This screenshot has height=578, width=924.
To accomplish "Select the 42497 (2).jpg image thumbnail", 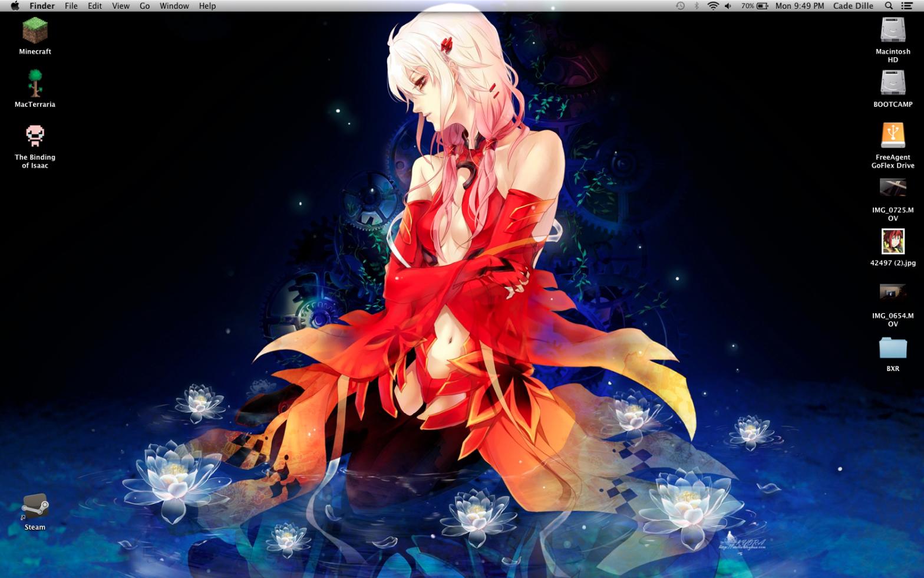I will (x=893, y=241).
